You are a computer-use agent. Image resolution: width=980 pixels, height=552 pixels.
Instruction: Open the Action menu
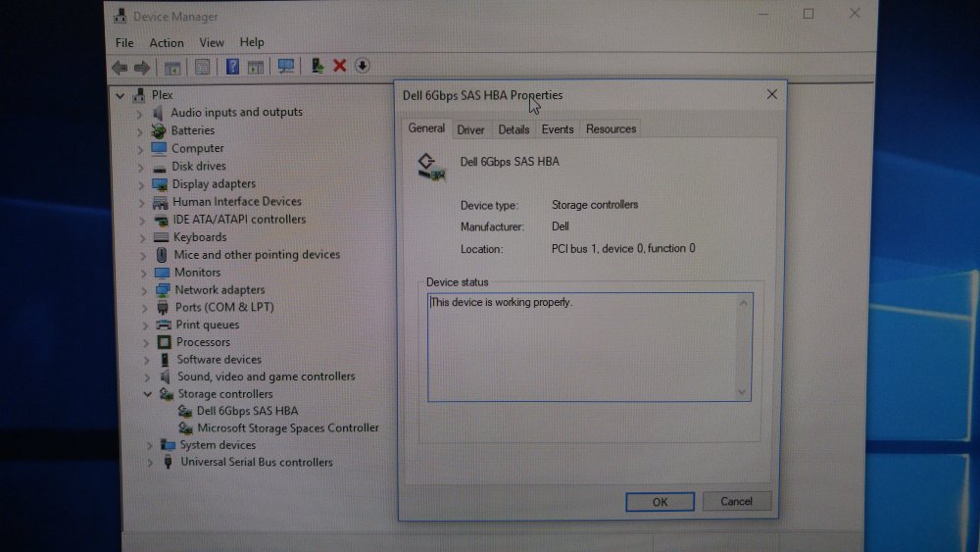click(x=167, y=42)
